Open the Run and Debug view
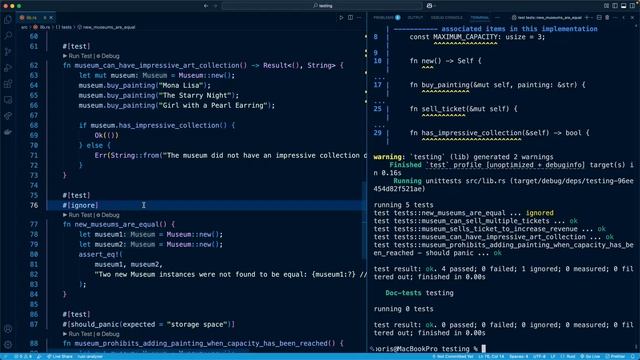Image resolution: width=640 pixels, height=360 pixels. (x=8, y=68)
